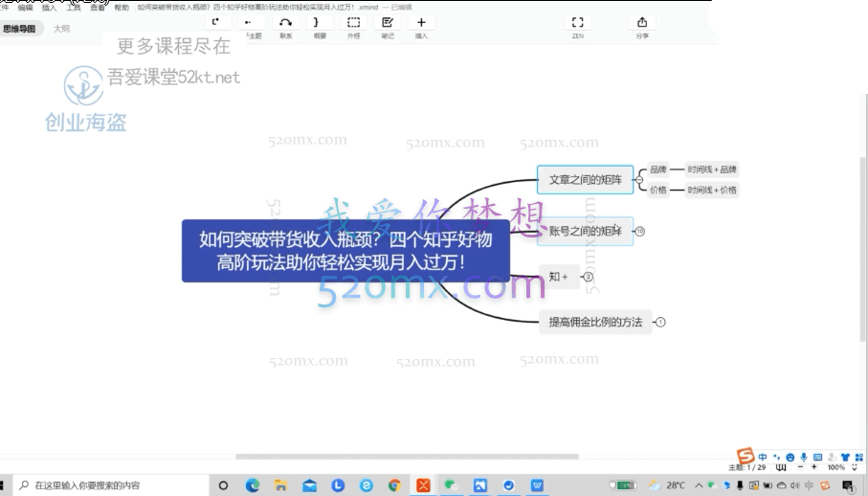Open the 帮助 menu

tap(122, 8)
